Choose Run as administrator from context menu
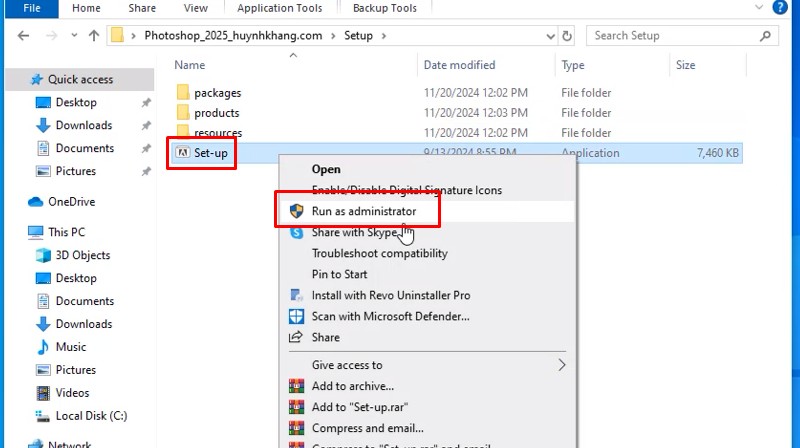Image resolution: width=800 pixels, height=448 pixels. 363,211
